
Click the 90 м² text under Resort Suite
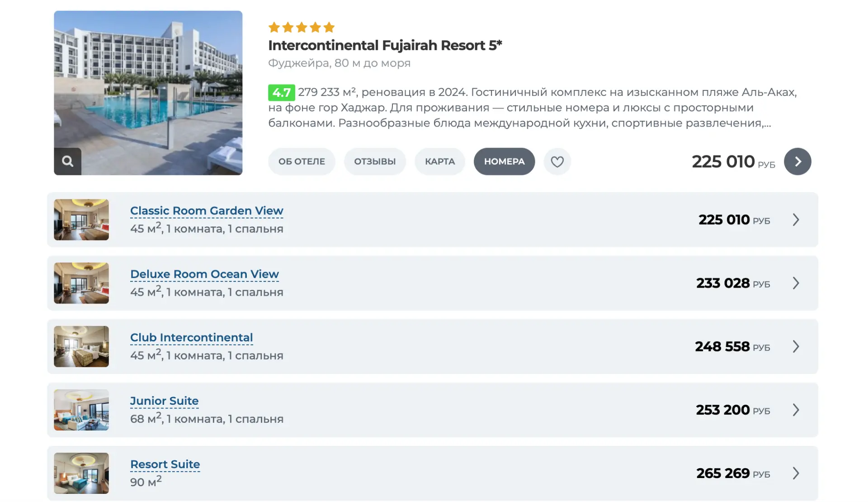click(146, 481)
